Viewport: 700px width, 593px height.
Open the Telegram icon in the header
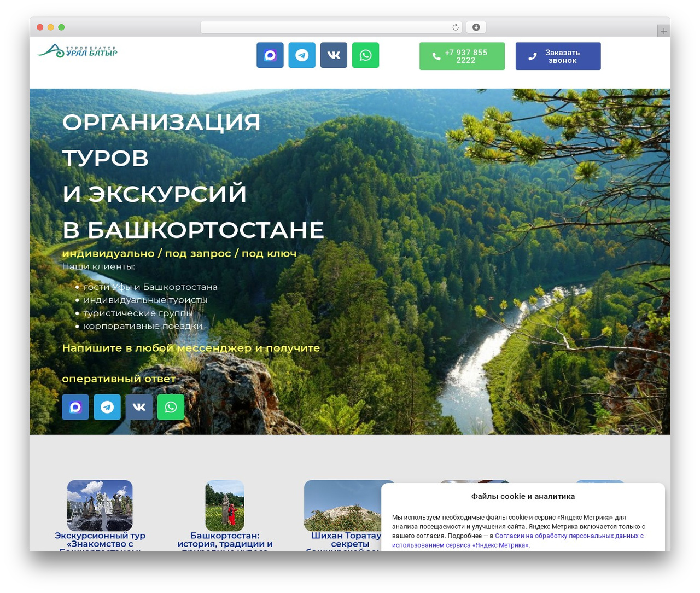pyautogui.click(x=302, y=55)
